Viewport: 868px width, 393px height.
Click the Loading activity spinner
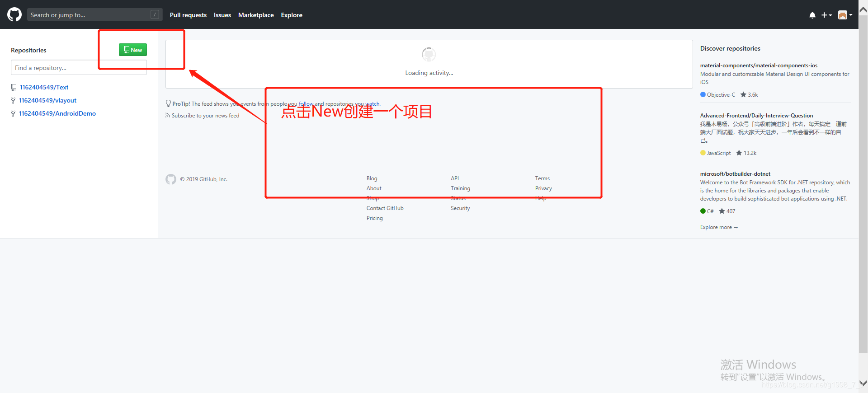pos(429,55)
